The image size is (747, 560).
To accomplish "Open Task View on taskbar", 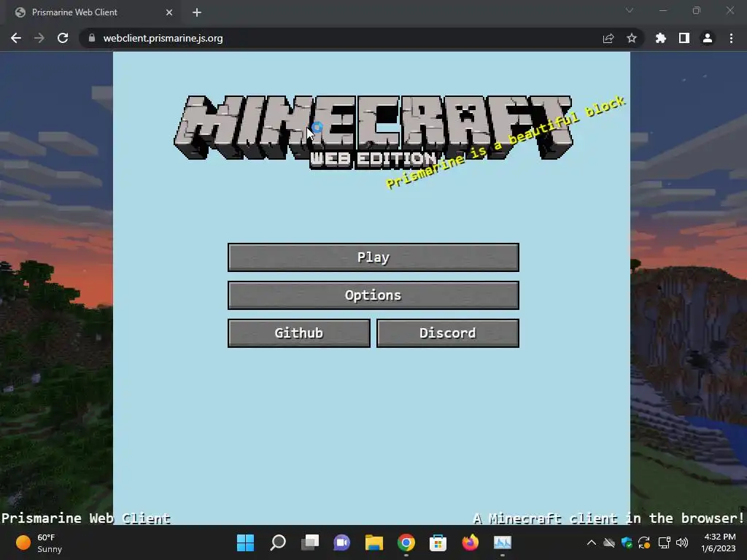I will (310, 542).
